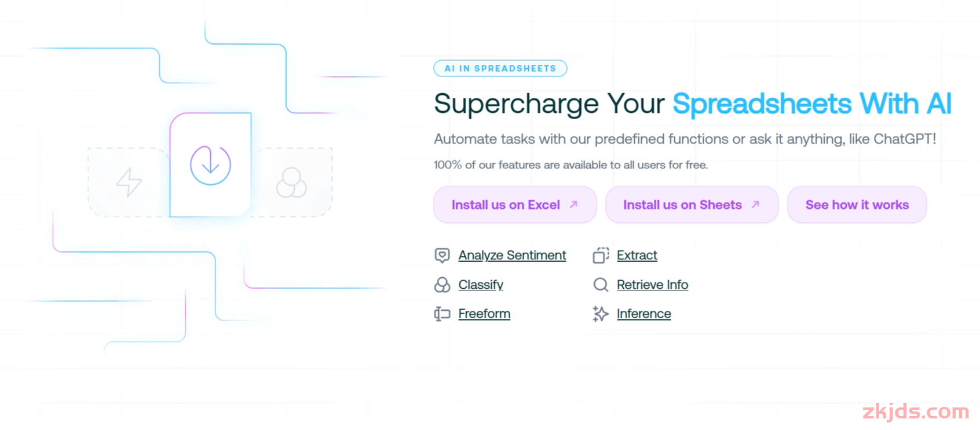
Task: Click the download arrow circle icon
Action: point(210,165)
